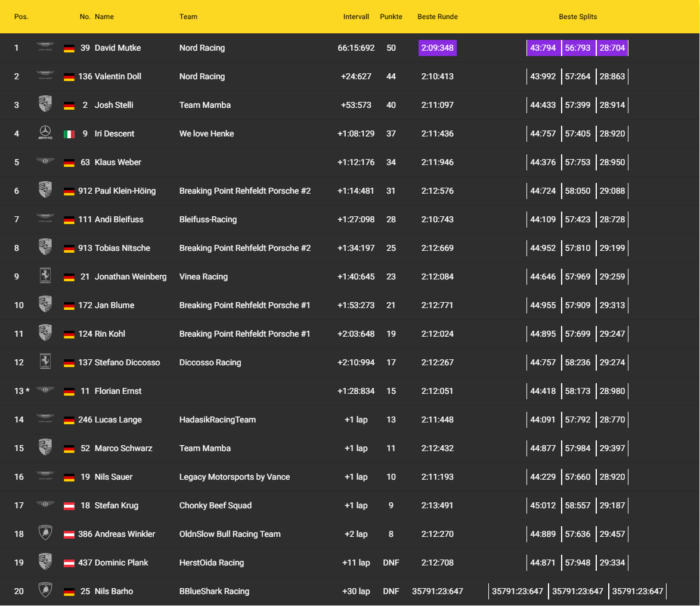Click the Intervall column header
This screenshot has width=700, height=606.
[356, 17]
